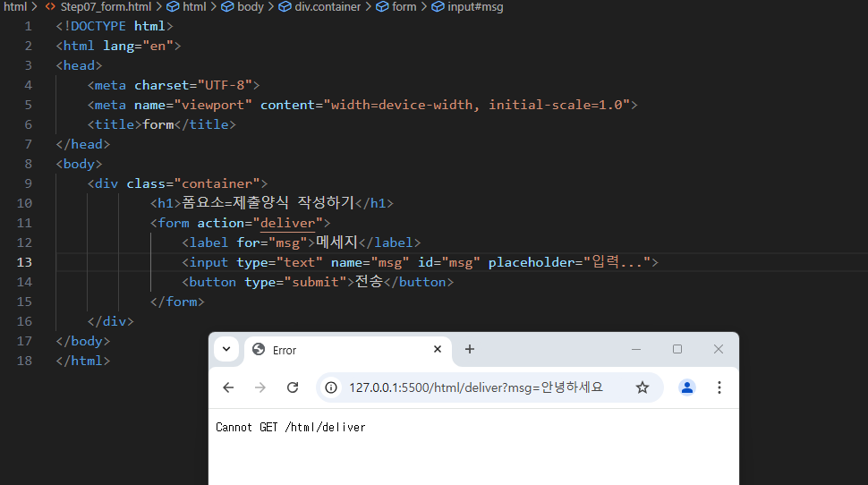Open the Chrome three-dot menu
Viewport: 868px width, 485px height.
click(x=719, y=387)
